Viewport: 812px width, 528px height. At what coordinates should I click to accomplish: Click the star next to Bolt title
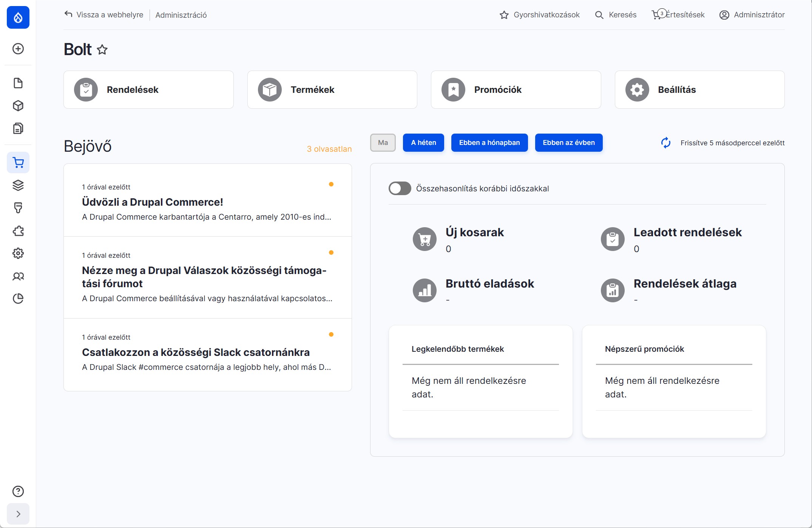[102, 49]
